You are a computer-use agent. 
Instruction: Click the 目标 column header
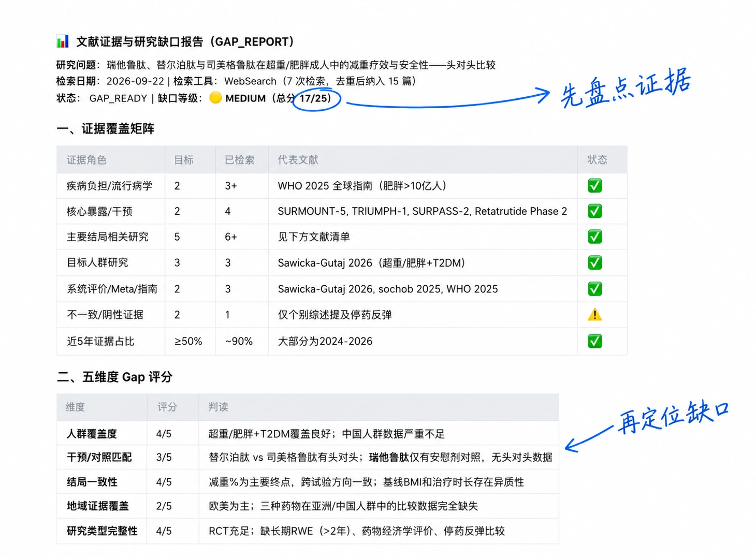(184, 160)
